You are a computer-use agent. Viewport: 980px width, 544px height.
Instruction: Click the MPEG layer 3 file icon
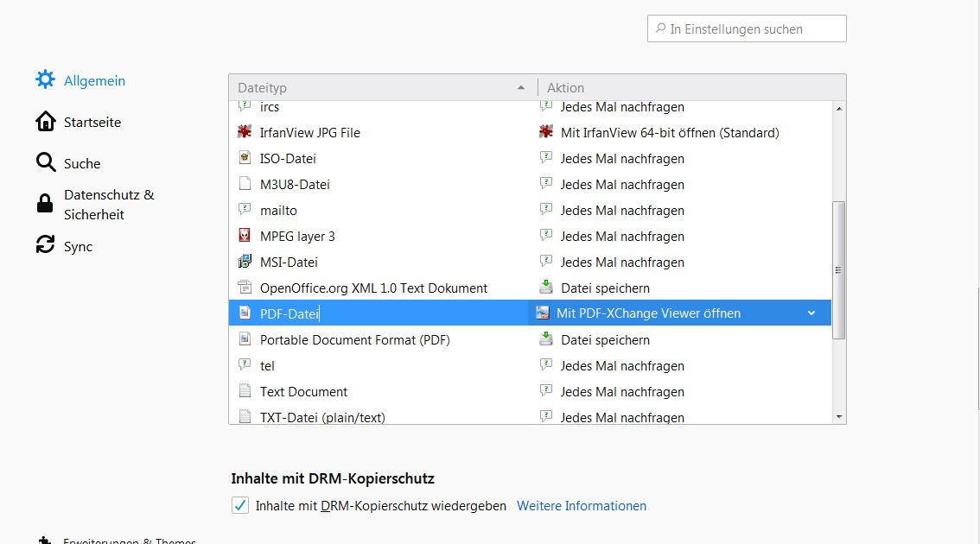(x=245, y=237)
